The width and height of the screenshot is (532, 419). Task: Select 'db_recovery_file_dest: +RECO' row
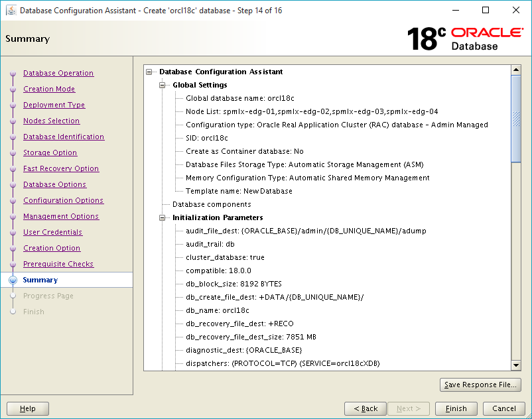click(239, 324)
